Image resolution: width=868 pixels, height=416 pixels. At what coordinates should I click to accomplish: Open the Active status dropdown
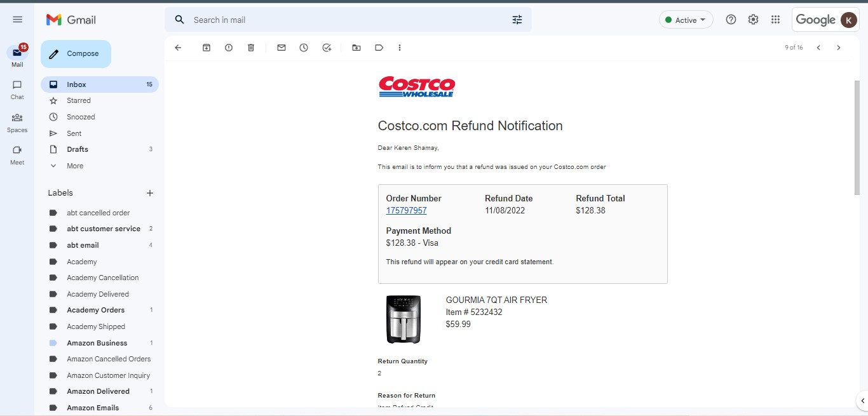coord(686,20)
